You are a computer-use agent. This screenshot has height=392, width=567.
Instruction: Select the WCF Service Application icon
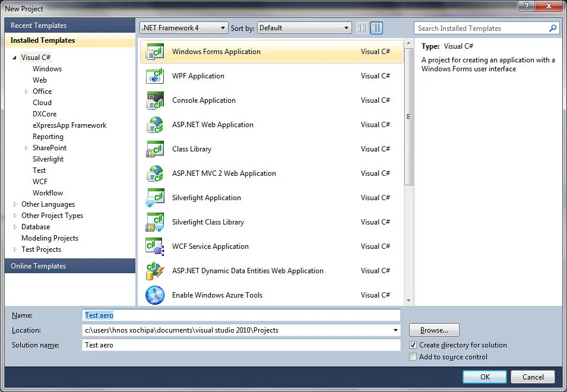[155, 246]
